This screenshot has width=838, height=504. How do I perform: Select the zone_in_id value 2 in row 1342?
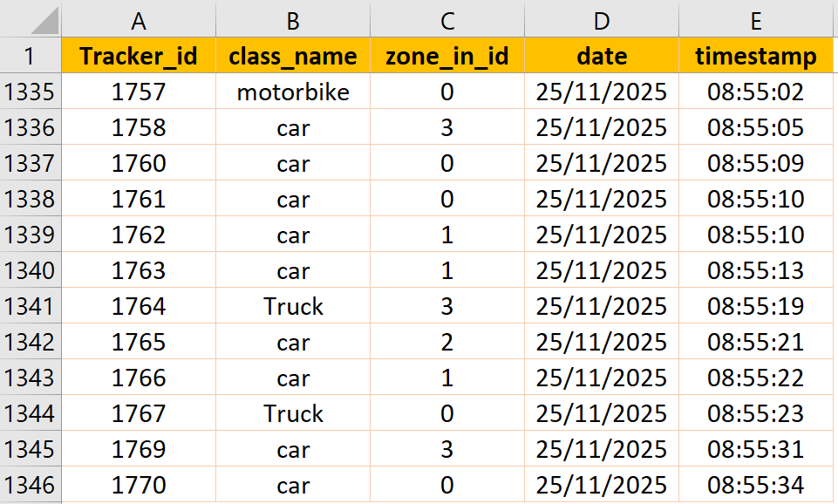click(447, 342)
